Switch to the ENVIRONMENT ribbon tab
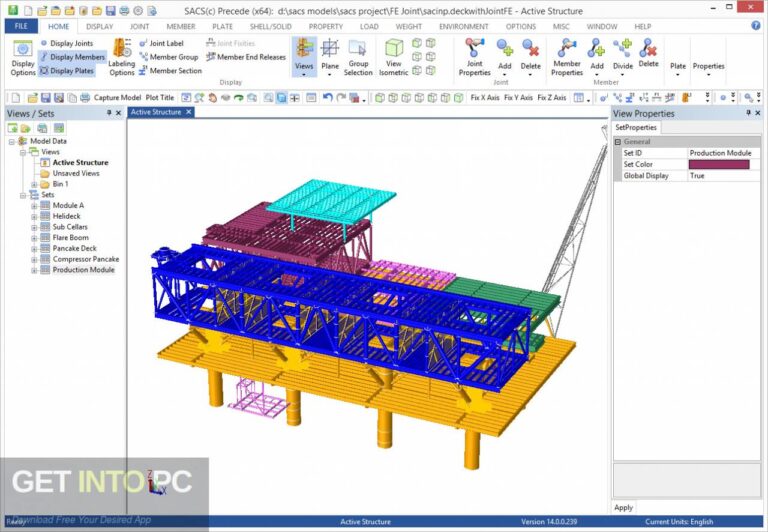Screen dimensions: 768x532 coord(463,26)
